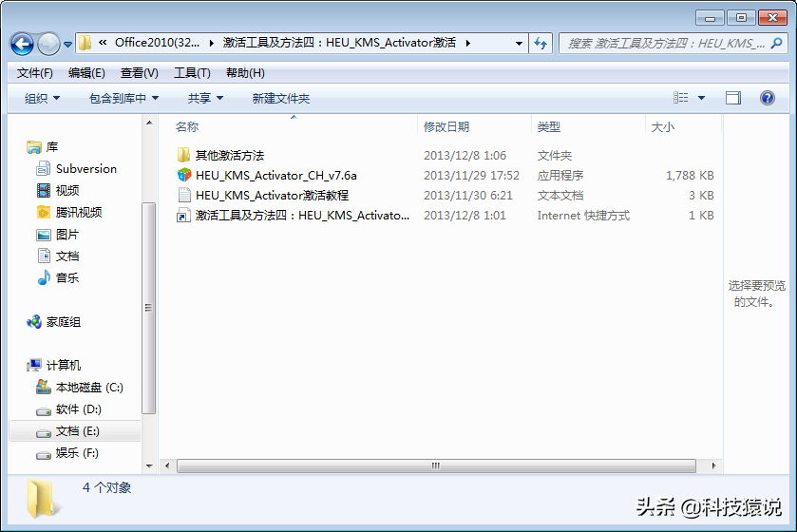This screenshot has height=532, width=797.
Task: Open the 共享 dropdown
Action: pyautogui.click(x=205, y=98)
